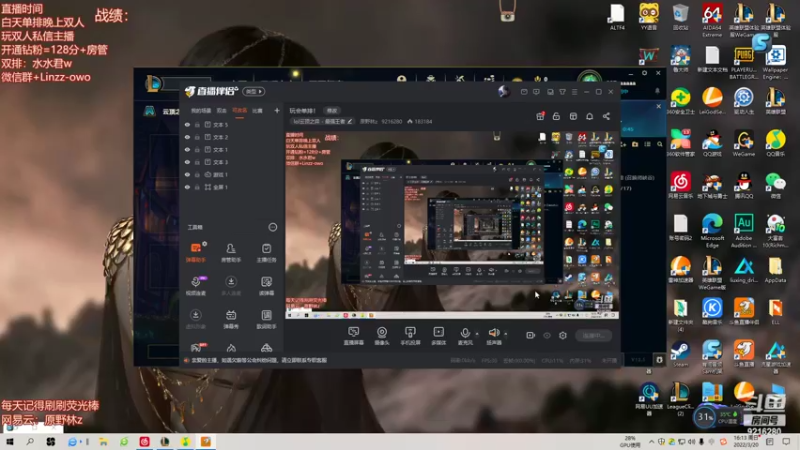Select the 文本 2 source row
800x450 pixels.
pos(232,137)
